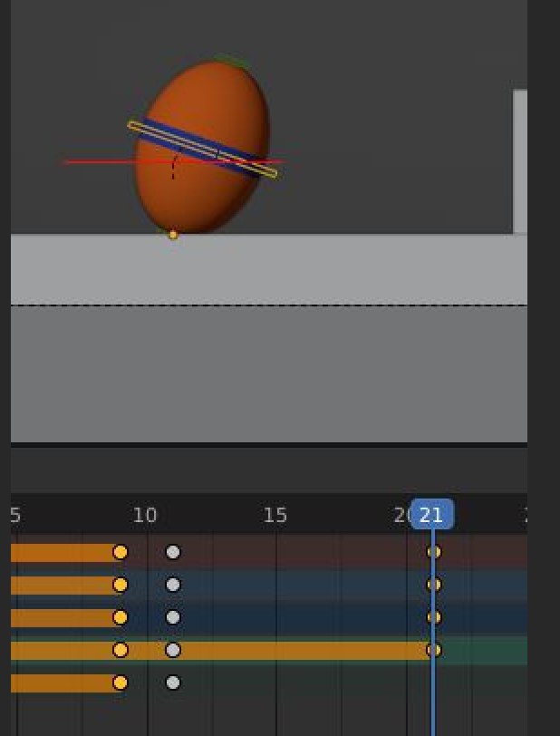The width and height of the screenshot is (560, 736).
Task: Click the blue current-frame indicator labeled 21
Action: 432,515
